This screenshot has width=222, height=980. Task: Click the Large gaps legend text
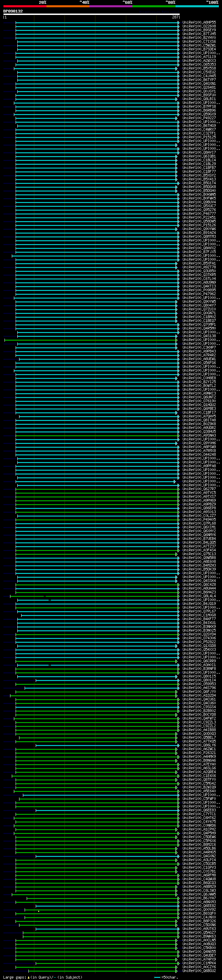(15, 977)
